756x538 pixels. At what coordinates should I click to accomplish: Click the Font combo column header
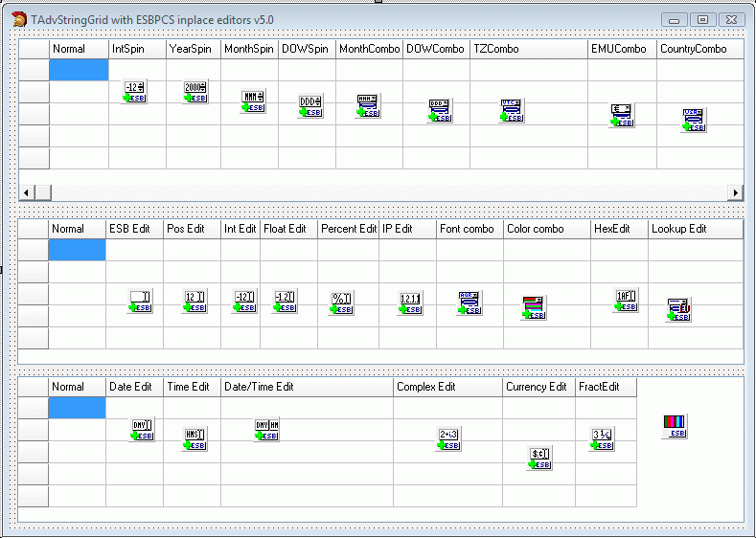[470, 229]
